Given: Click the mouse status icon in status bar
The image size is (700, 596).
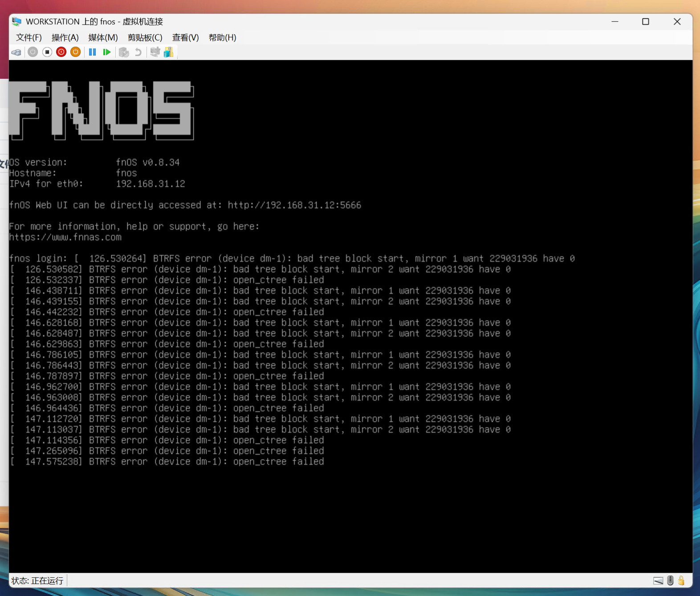Looking at the screenshot, I should [x=670, y=580].
